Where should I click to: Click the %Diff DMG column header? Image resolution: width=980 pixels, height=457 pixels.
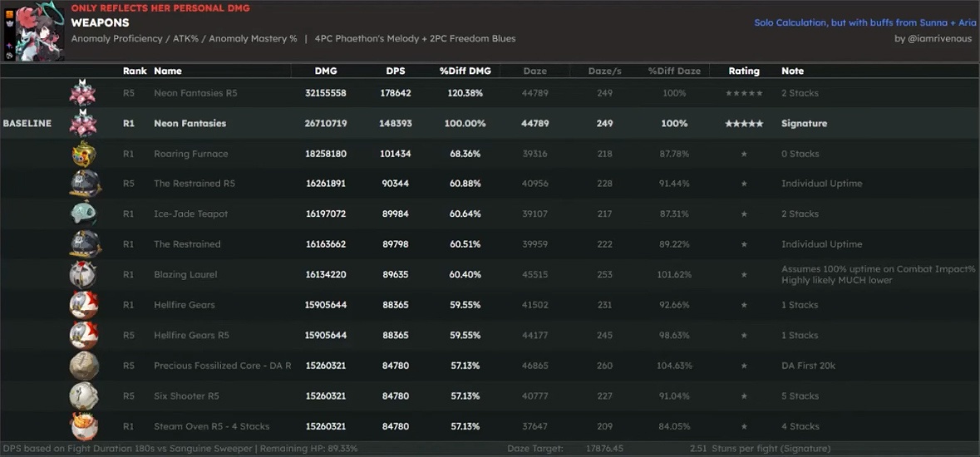tap(465, 71)
